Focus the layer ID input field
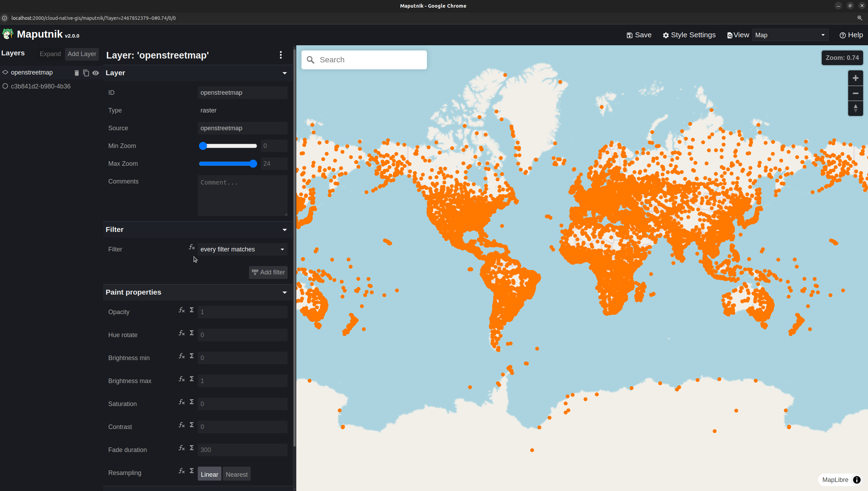This screenshot has width=868, height=491. click(242, 93)
